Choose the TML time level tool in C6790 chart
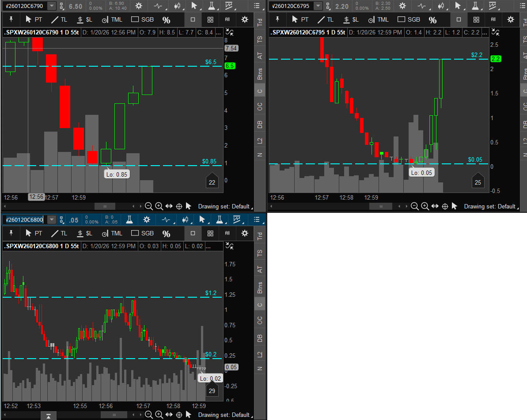 (x=112, y=19)
